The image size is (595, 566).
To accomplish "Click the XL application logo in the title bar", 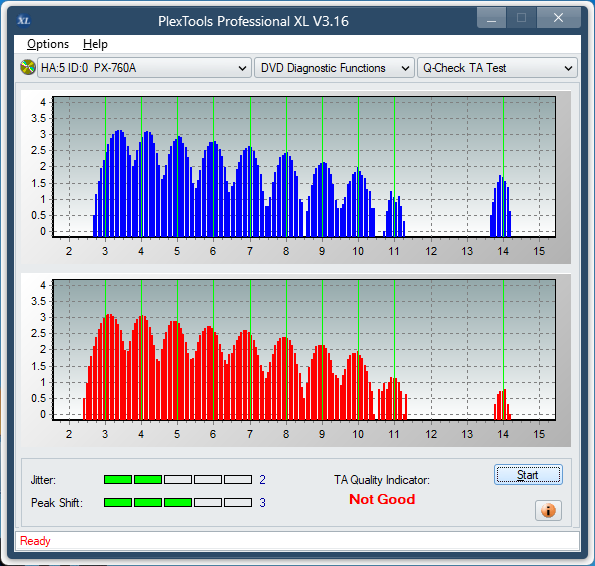I will [x=24, y=20].
